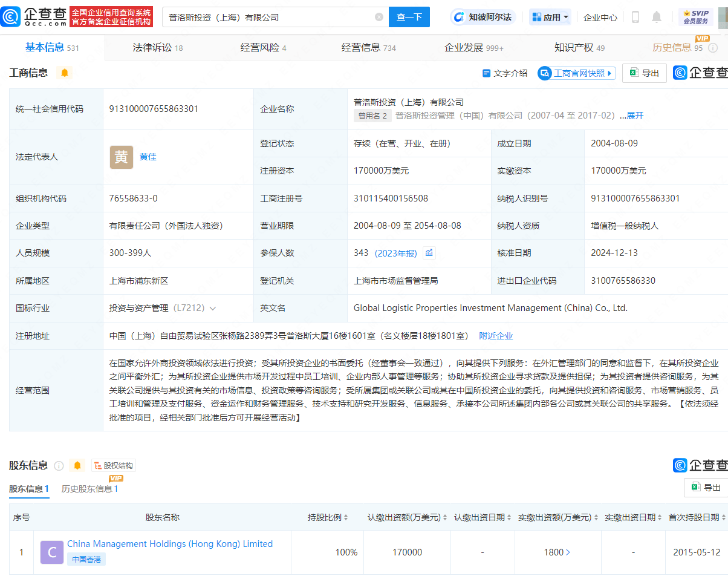Viewport: 728px width, 576px height.
Task: Click the 中国香港 region tag
Action: pyautogui.click(x=86, y=559)
